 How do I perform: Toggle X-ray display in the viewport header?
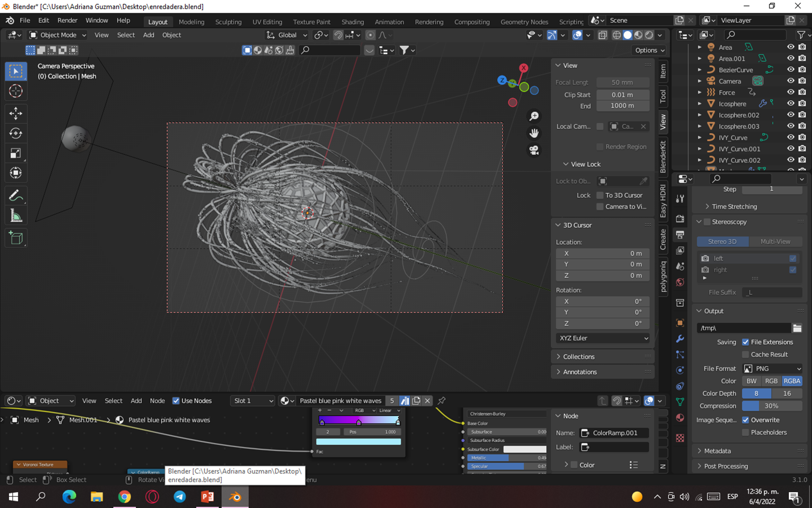[x=603, y=35]
